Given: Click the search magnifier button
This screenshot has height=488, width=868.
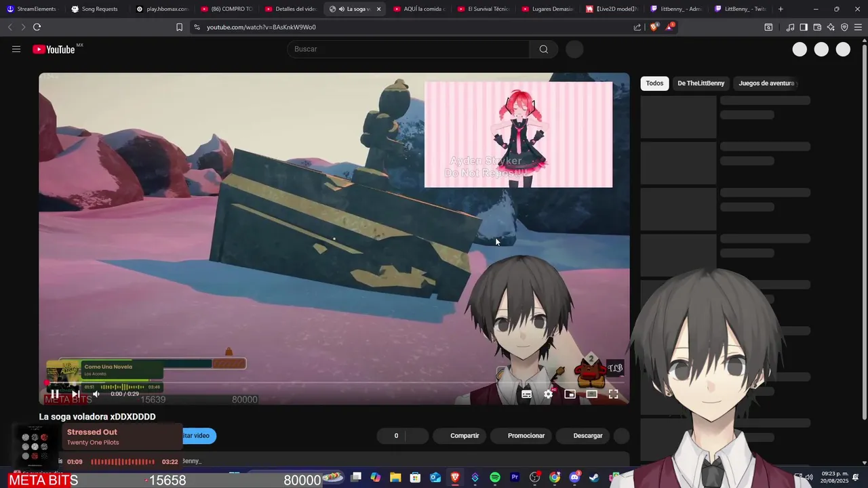Looking at the screenshot, I should tap(544, 49).
